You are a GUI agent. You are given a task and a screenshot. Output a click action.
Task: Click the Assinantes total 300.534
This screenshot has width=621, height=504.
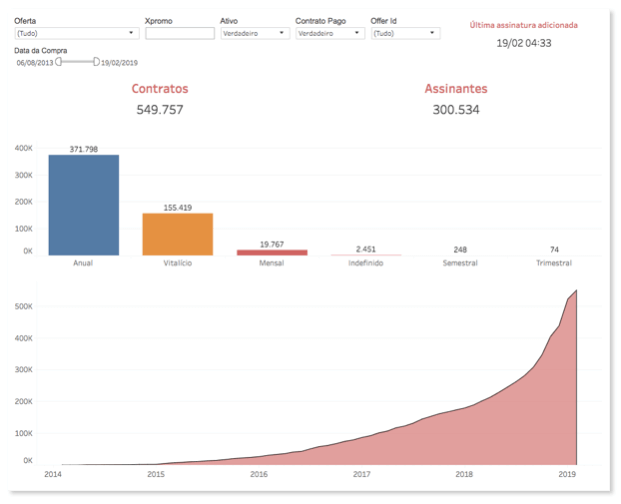(x=456, y=109)
